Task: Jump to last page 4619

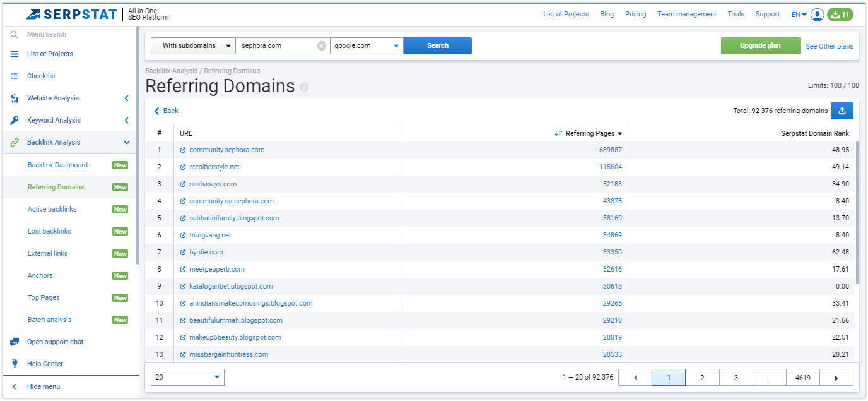Action: click(803, 378)
